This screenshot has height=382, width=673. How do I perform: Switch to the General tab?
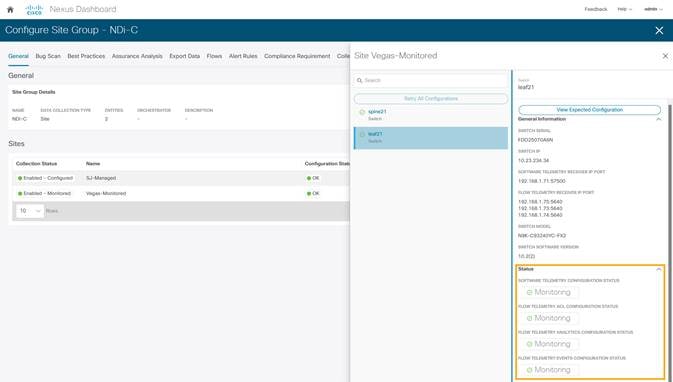[18, 56]
